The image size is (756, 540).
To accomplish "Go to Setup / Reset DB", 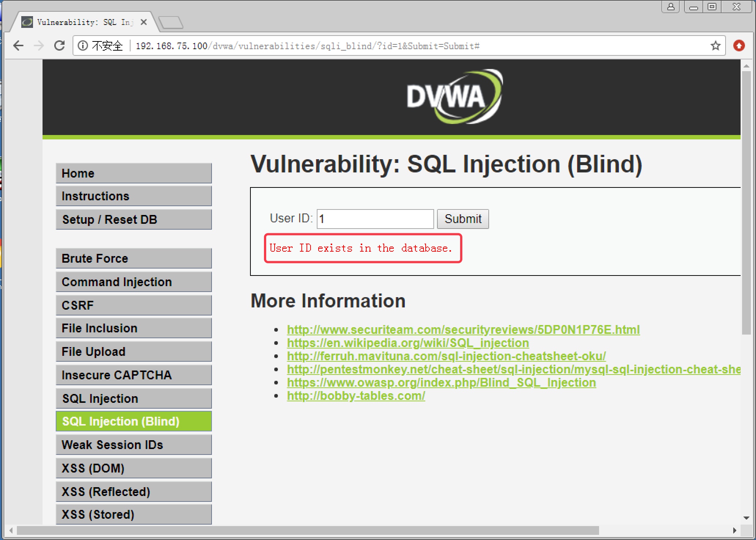I will point(134,219).
